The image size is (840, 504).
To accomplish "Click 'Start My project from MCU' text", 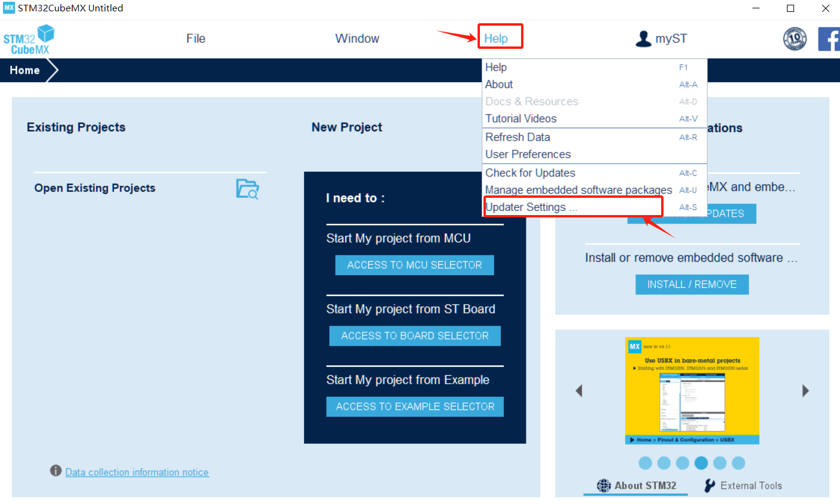I will 398,238.
